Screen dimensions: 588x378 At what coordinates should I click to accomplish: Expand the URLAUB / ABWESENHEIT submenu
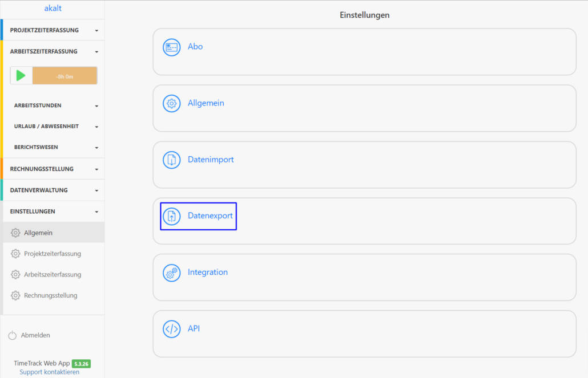pyautogui.click(x=55, y=127)
